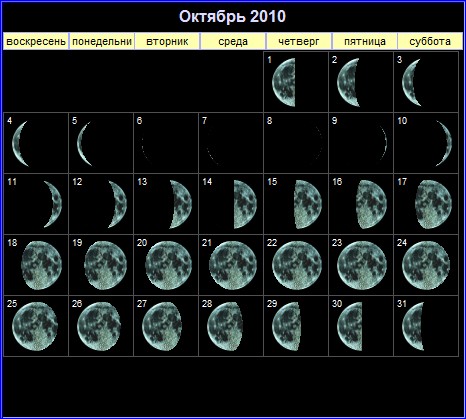Screen dimensions: 466x419
Task: Click the full moon on October 22
Action: tap(297, 265)
